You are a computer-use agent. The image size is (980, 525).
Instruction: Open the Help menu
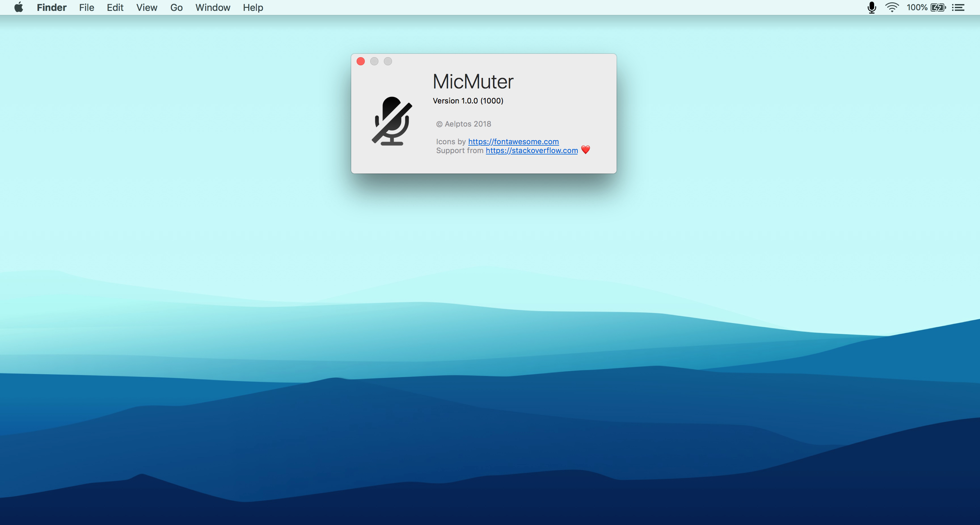click(252, 7)
